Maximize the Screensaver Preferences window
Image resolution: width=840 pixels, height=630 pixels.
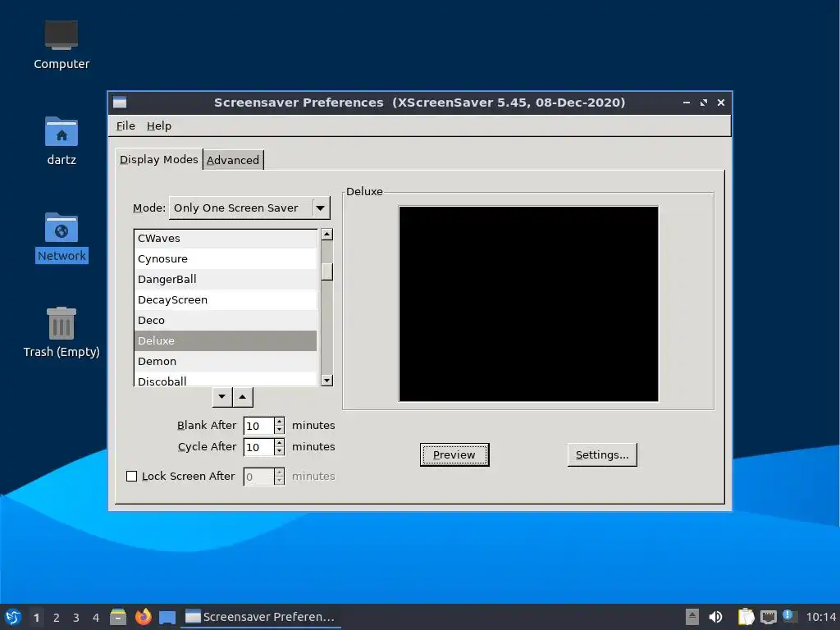pyautogui.click(x=703, y=103)
